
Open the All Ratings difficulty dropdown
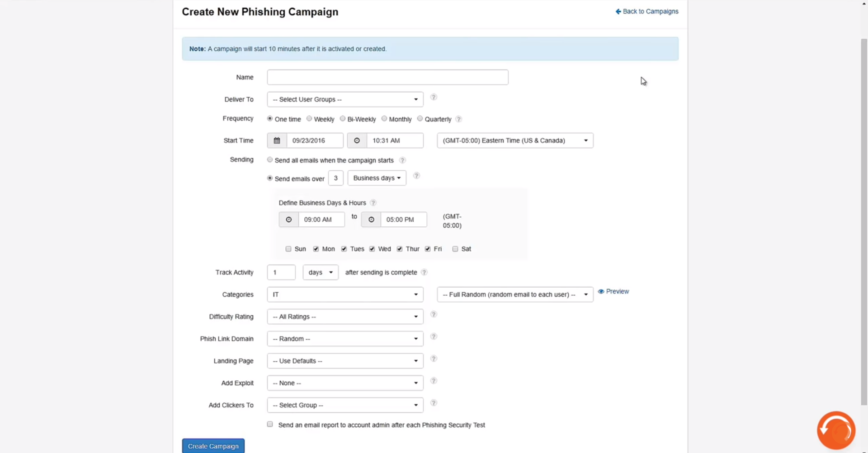[x=345, y=317]
